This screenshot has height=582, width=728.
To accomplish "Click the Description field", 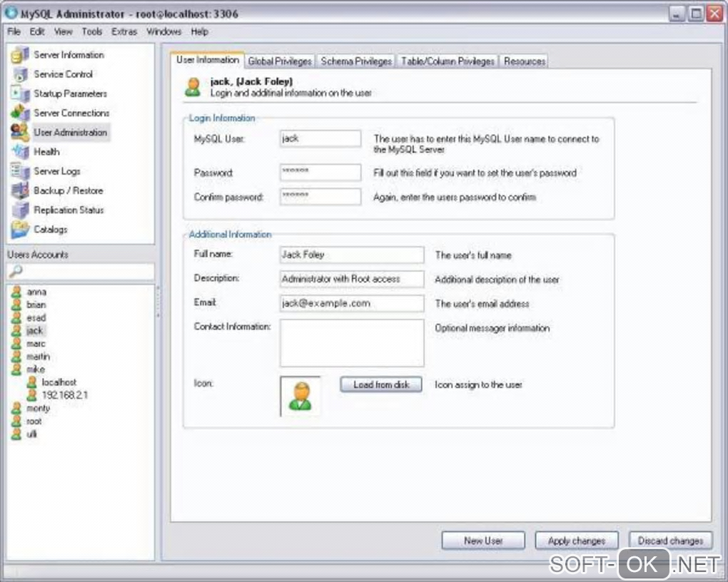I will 352,279.
